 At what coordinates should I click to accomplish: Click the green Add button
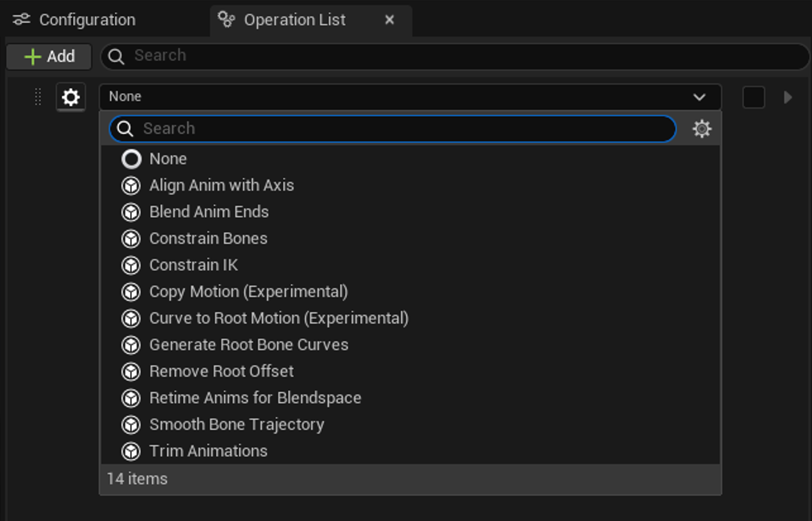point(49,57)
